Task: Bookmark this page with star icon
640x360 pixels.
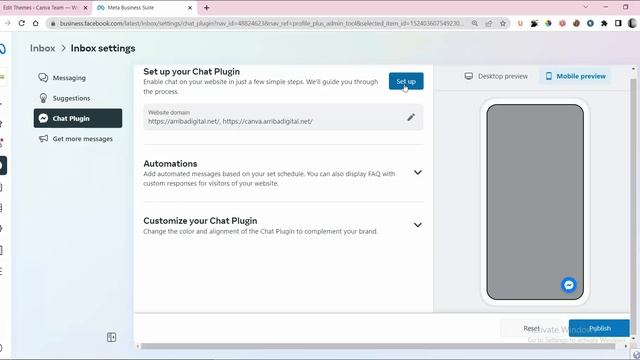Action: [x=503, y=23]
